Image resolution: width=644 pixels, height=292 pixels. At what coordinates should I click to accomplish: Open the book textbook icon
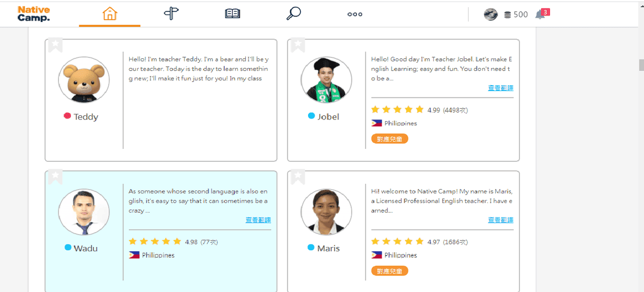tap(232, 13)
